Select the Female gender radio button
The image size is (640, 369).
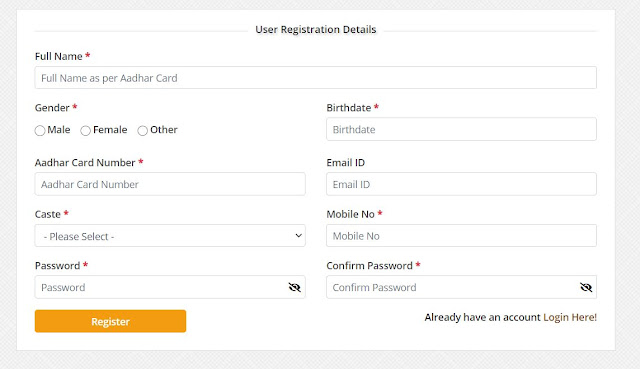[x=85, y=131]
